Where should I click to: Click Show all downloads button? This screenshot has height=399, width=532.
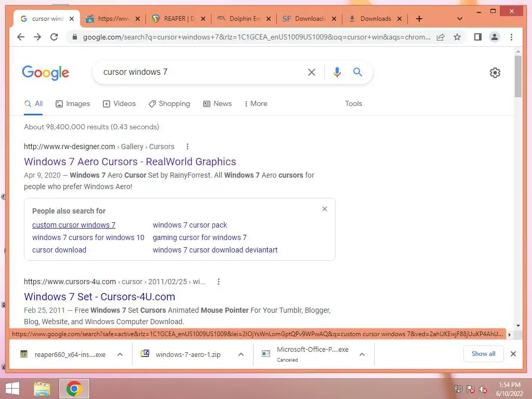click(484, 354)
